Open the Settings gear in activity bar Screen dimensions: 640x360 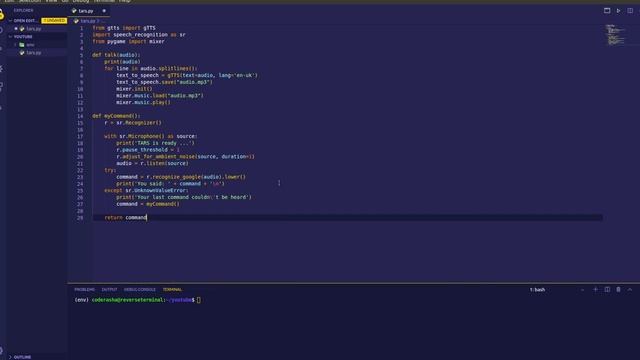tap(2, 351)
